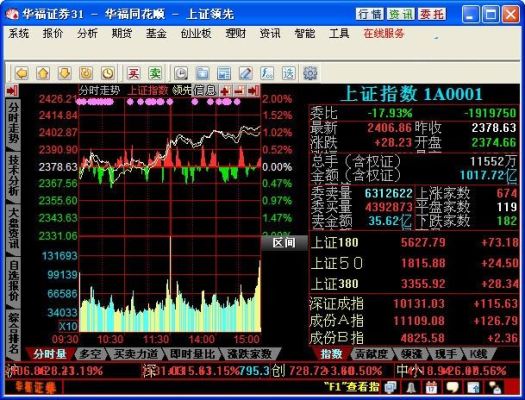The height and width of the screenshot is (400, 525).
Task: Click the red minus zoom icon on chart header
Action: [x=239, y=91]
